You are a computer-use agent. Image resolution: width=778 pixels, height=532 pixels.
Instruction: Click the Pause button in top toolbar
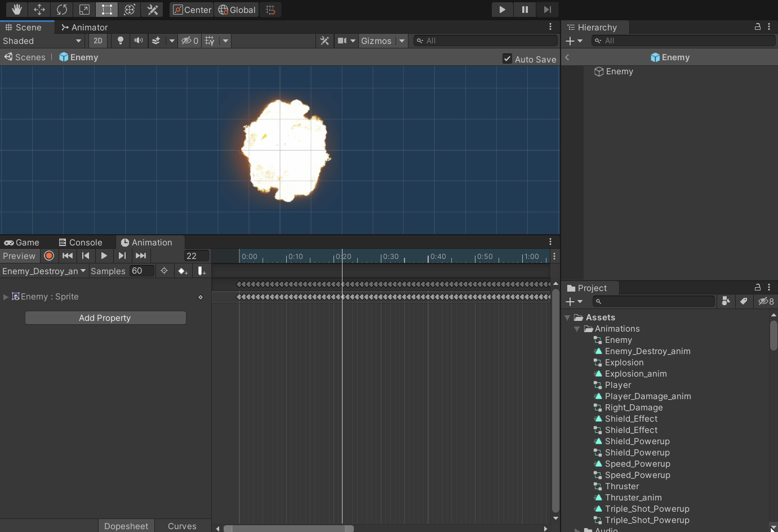tap(524, 10)
